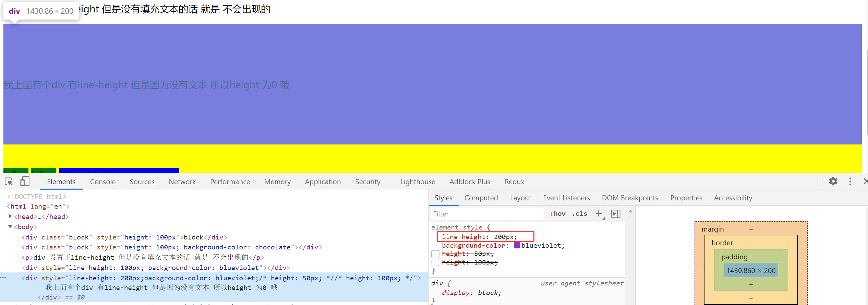Open DevTools settings gear
Viewport: 868px width, 305px height.
(x=833, y=181)
